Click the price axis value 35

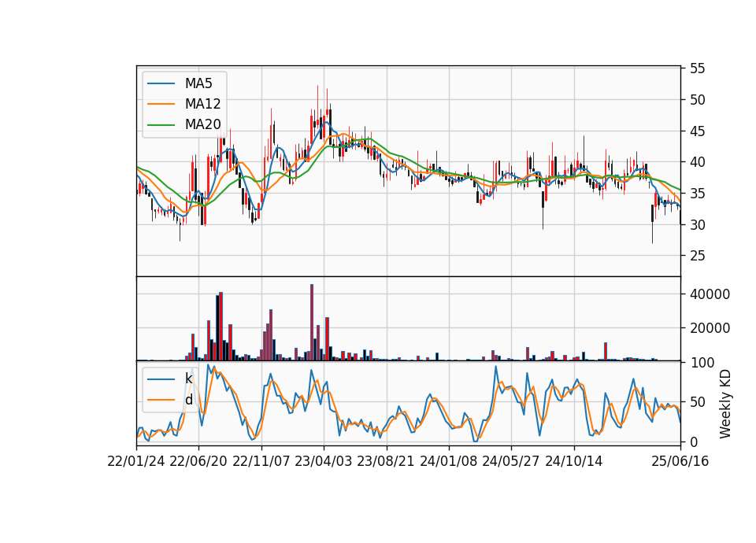[x=697, y=194]
